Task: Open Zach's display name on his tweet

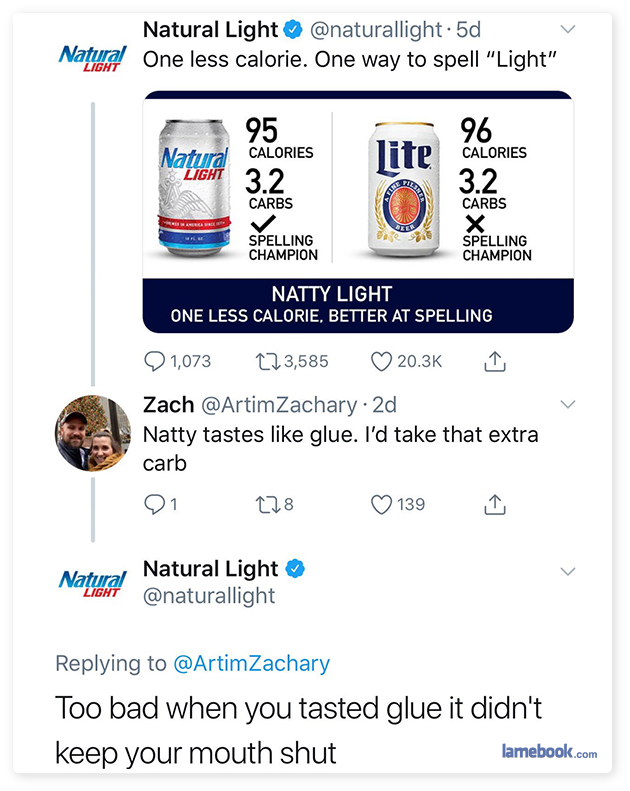Action: (x=168, y=404)
